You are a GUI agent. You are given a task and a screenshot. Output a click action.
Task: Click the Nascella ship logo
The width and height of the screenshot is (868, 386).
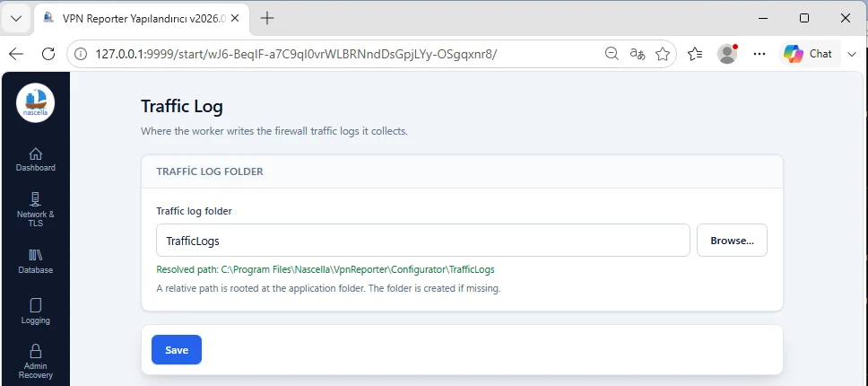[x=36, y=103]
